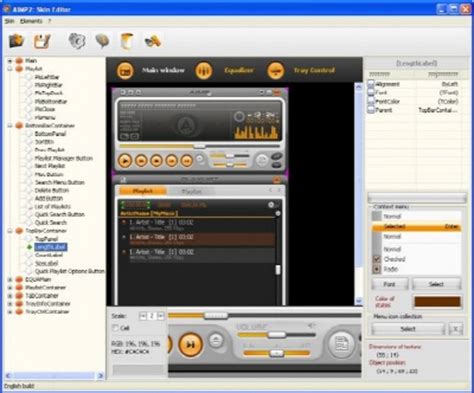The height and width of the screenshot is (393, 474).
Task: Open the Skin menu
Action: (9, 21)
